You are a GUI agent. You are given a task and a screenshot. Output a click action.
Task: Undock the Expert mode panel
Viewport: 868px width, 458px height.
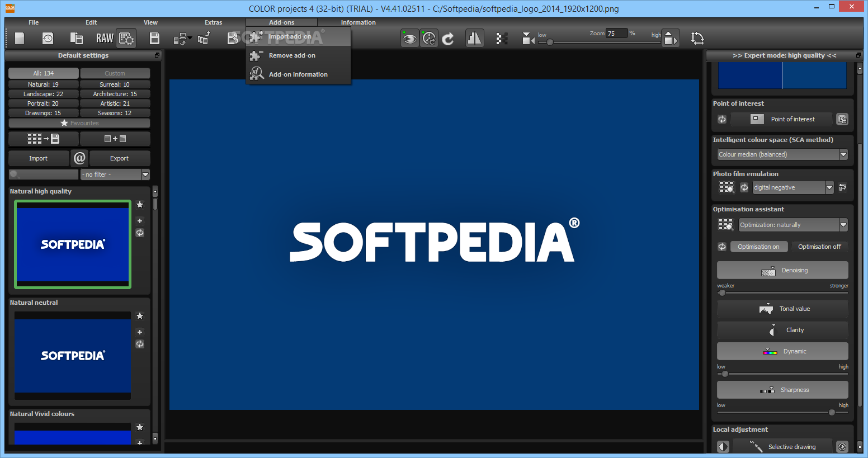tap(858, 55)
